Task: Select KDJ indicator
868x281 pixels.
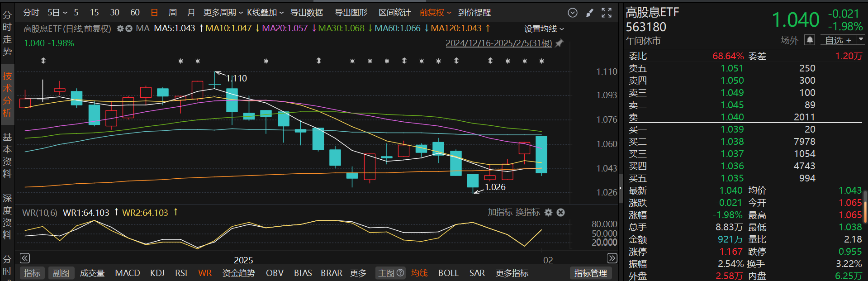Action: (157, 273)
